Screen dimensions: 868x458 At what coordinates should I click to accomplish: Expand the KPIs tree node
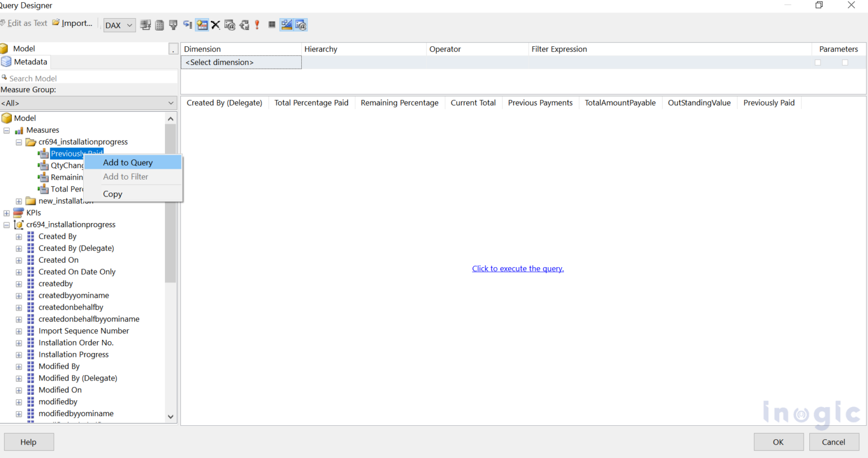tap(7, 213)
